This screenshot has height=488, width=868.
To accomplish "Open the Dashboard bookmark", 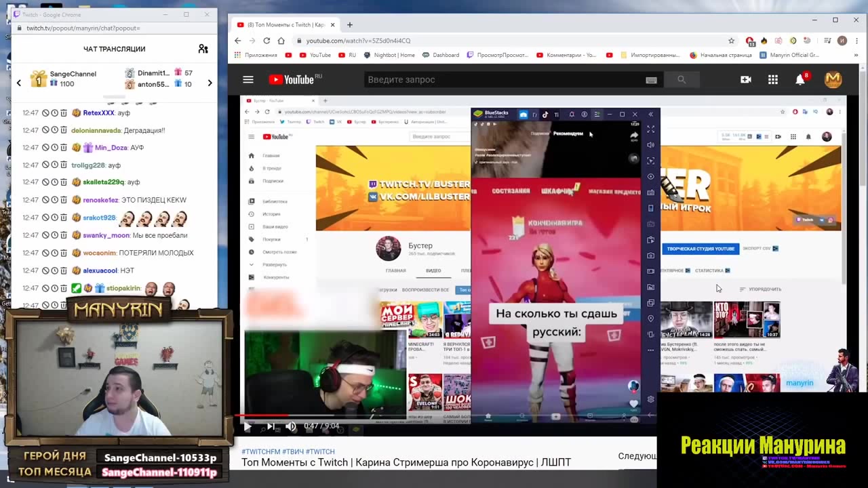I will click(x=440, y=55).
